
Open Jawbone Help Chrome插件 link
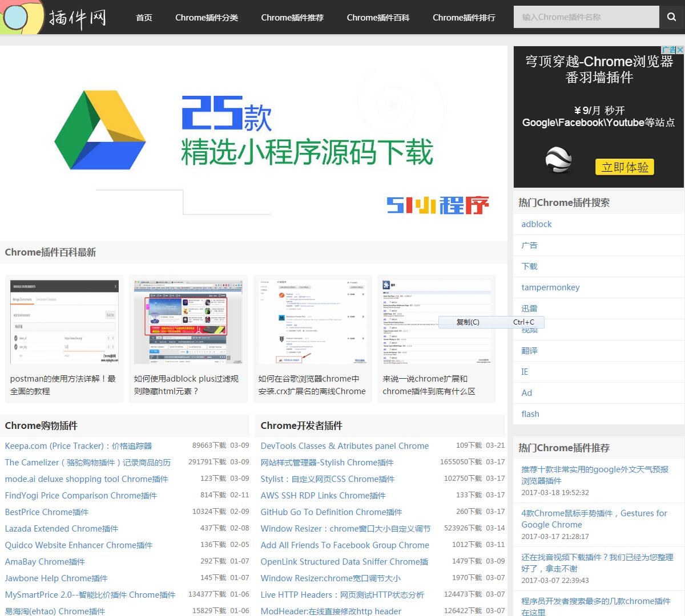coord(56,578)
